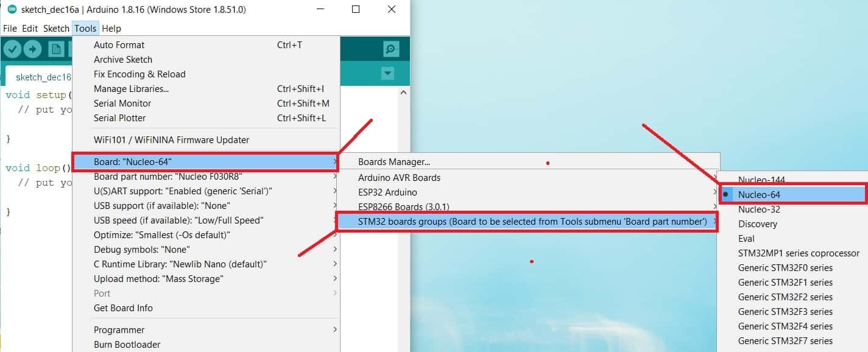
Task: Expand Board part number: "Nucleo F030R8"
Action: point(206,177)
